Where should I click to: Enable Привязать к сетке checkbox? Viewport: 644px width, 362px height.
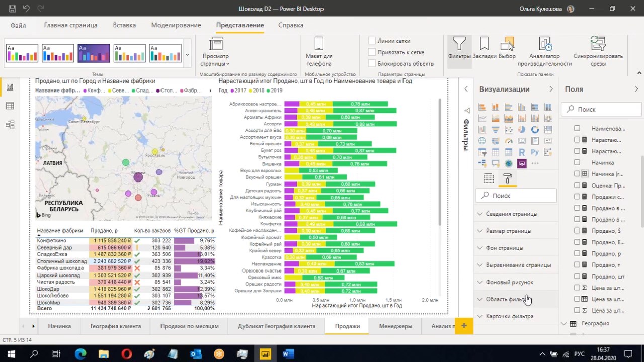tap(372, 52)
